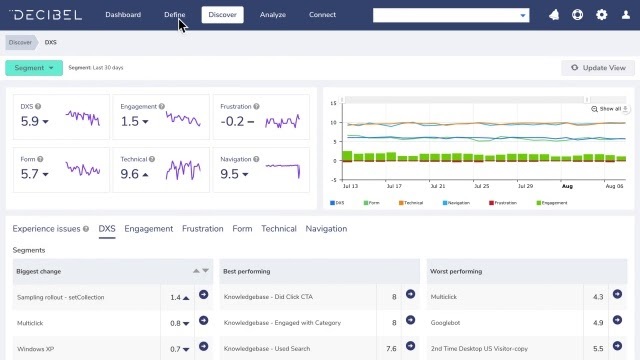Click the Update View button
Image resolution: width=640 pixels, height=360 pixels.
pos(598,68)
